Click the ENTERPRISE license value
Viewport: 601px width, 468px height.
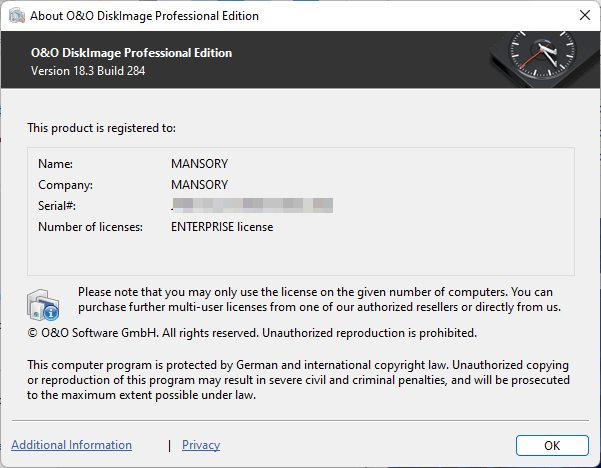(222, 227)
